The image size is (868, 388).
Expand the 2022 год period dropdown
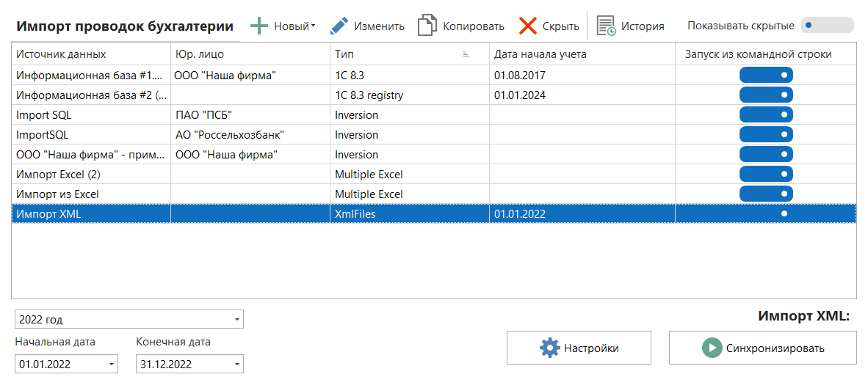click(x=236, y=320)
